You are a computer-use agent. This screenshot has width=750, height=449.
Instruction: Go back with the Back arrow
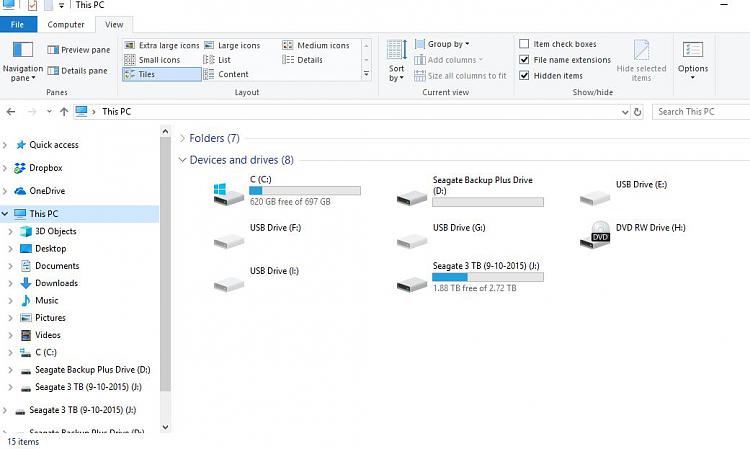[x=11, y=111]
